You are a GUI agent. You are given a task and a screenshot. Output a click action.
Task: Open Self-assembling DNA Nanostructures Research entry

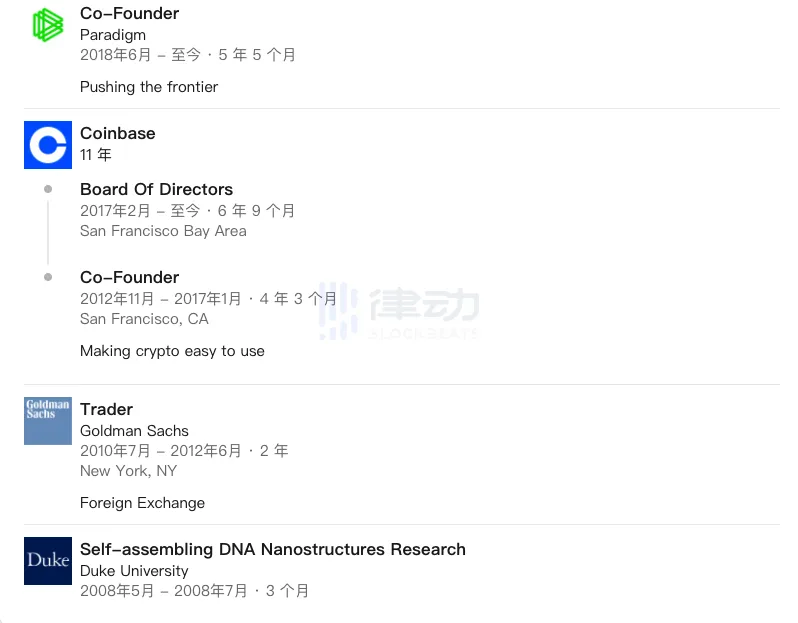point(273,549)
